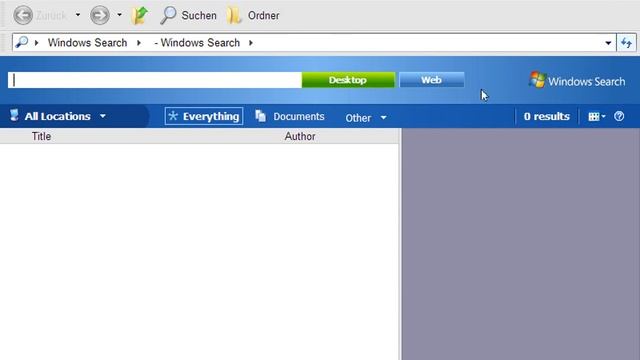Click the Back (Zurück) arrow button
640x360 pixels.
coord(23,16)
